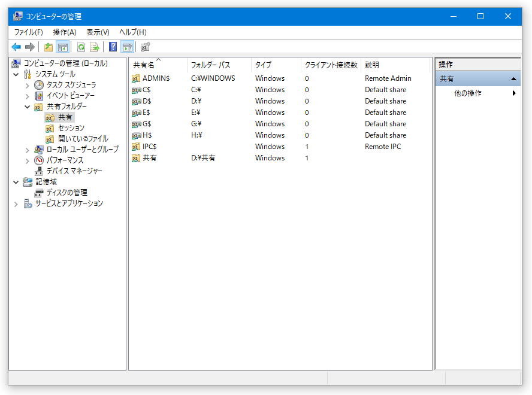Select コンピューターの管理 (ローカル) root node

(65, 63)
